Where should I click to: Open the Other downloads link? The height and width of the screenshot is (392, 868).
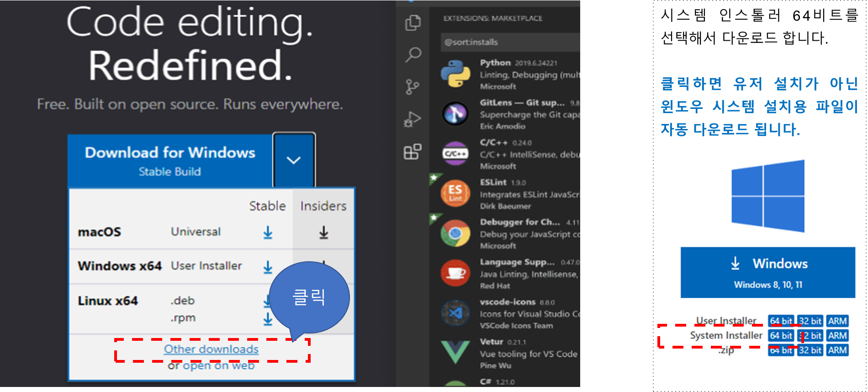point(211,349)
